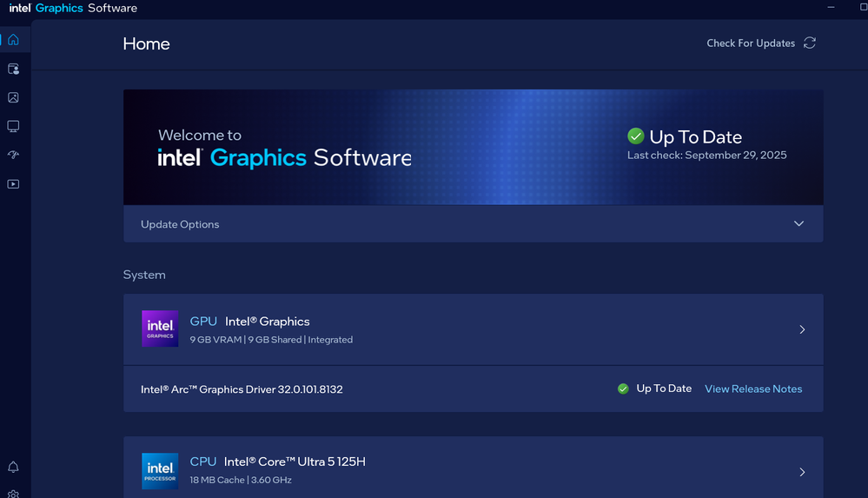Expand GPU Intel Graphics details arrow
The width and height of the screenshot is (868, 498).
tap(802, 329)
